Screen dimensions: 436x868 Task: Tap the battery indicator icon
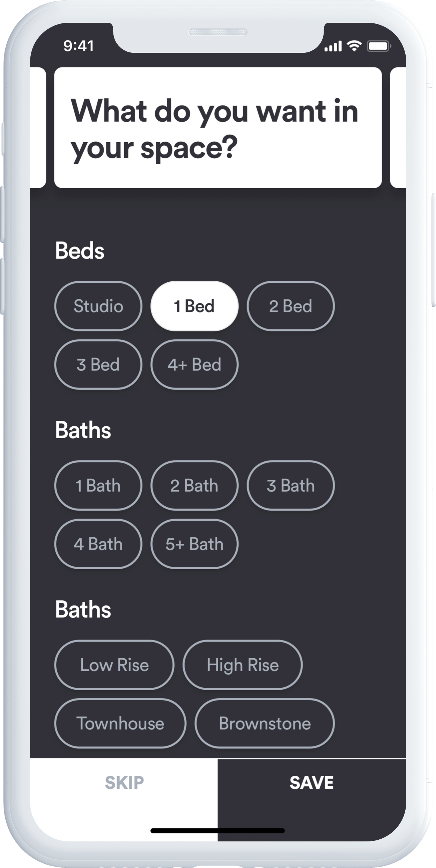(379, 46)
